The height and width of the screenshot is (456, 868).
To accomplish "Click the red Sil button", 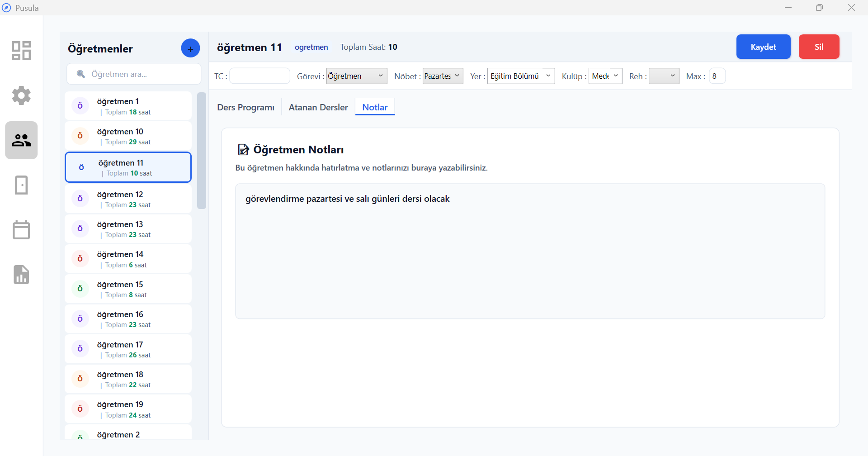I will point(819,47).
